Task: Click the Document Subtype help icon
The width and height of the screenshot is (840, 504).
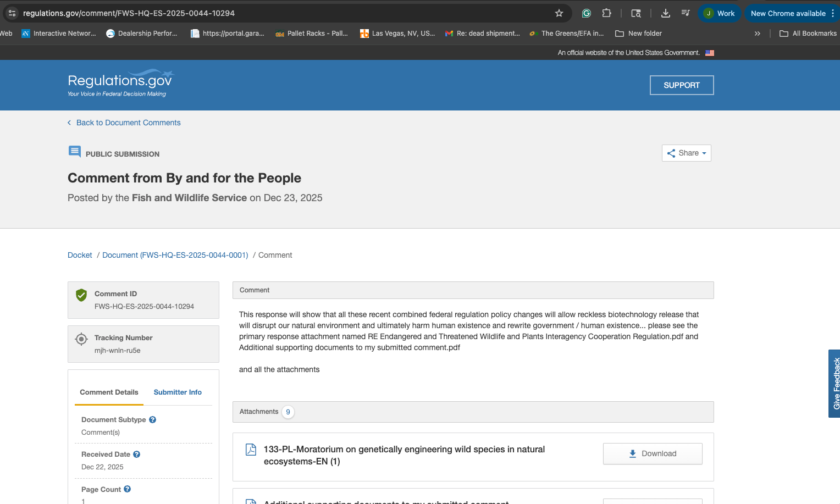Action: [153, 420]
